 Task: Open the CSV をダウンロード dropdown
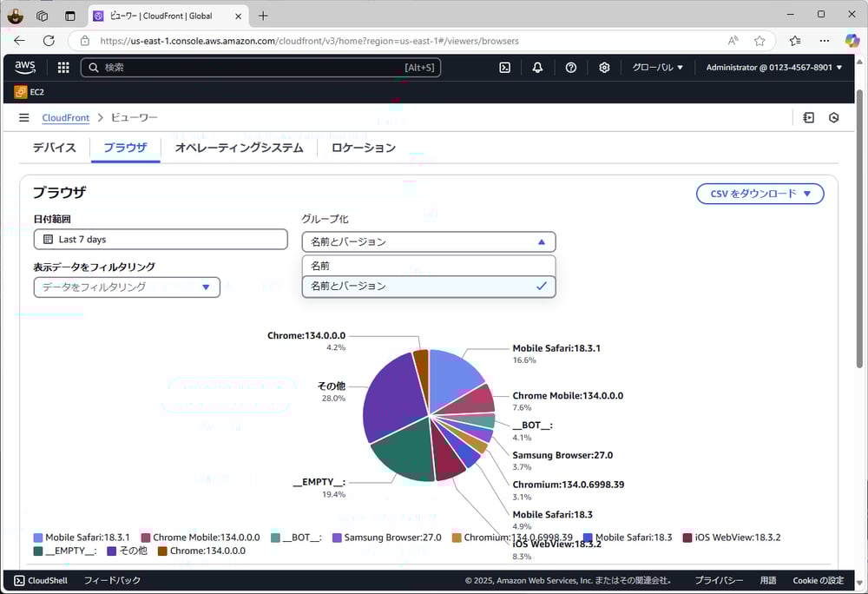(760, 194)
